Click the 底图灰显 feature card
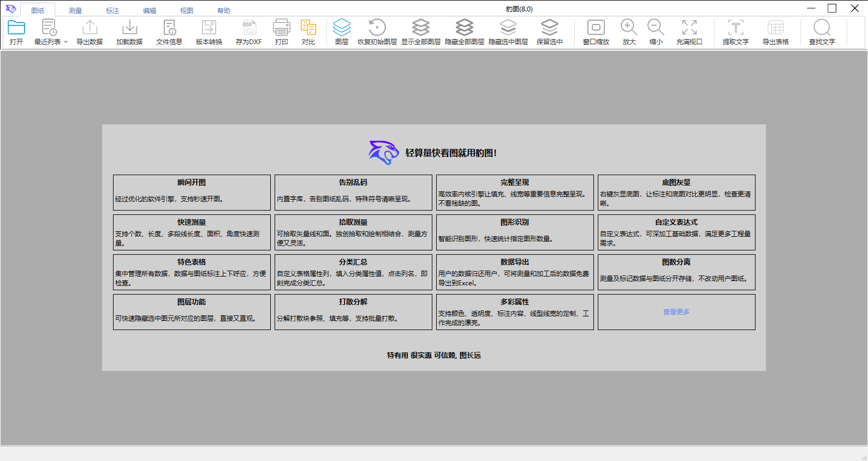 tap(676, 193)
